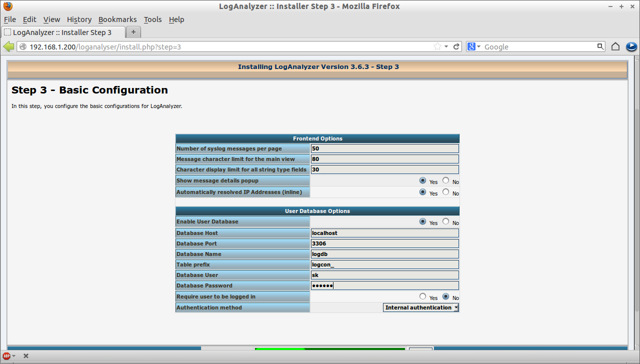Screen dimensions: 640x364
Task: Open the Edit menu
Action: tap(29, 19)
